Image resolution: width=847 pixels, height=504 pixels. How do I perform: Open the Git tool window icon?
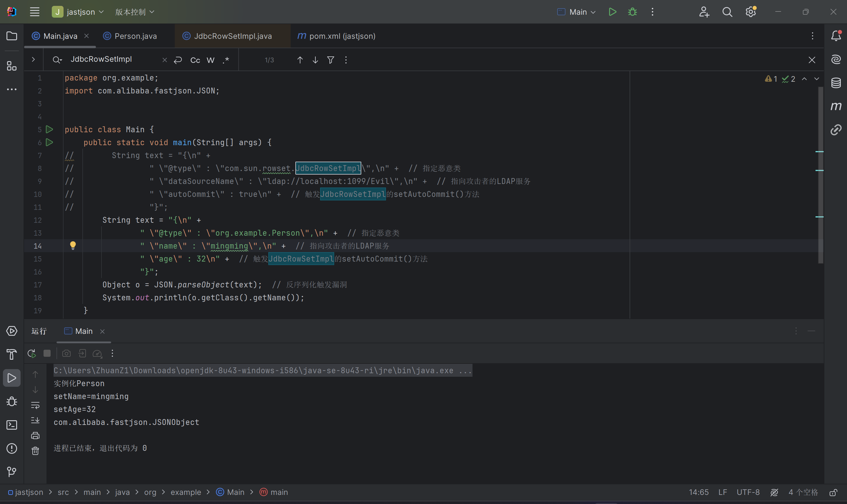tap(11, 471)
